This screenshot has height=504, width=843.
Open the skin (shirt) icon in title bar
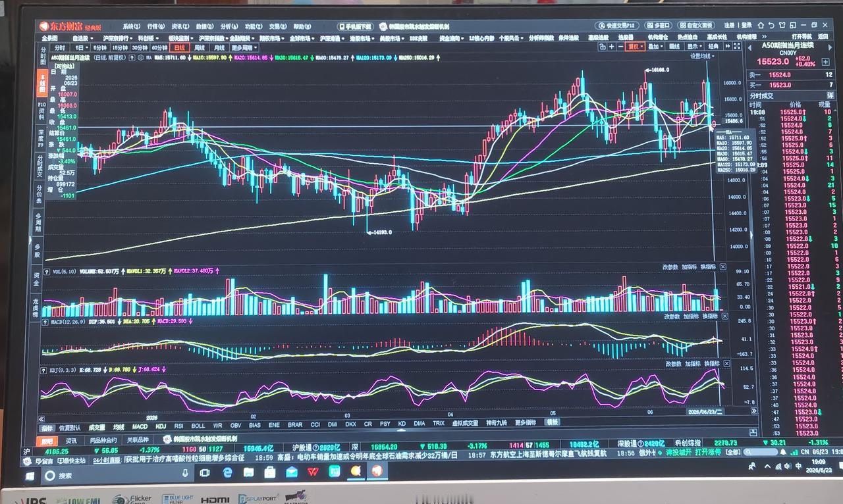[x=782, y=26]
